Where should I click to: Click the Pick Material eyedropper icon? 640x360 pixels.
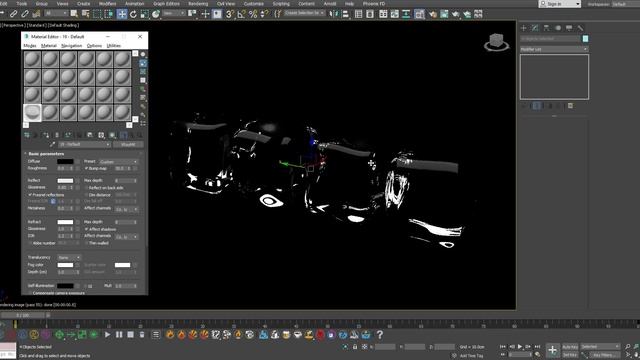pyautogui.click(x=52, y=144)
